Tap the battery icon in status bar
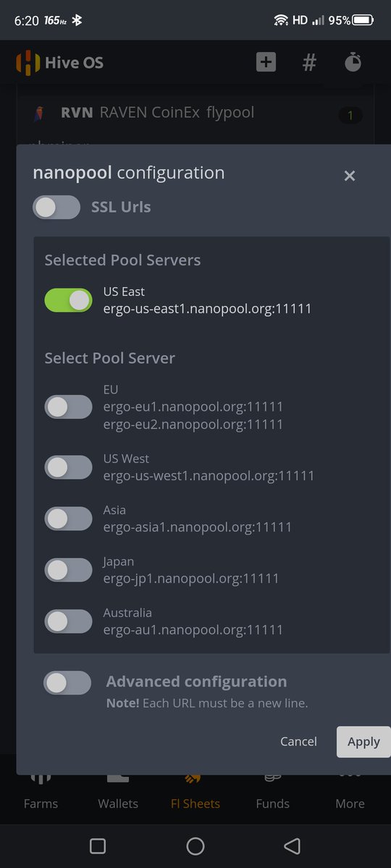Screen dimensions: 391x868 (364, 20)
